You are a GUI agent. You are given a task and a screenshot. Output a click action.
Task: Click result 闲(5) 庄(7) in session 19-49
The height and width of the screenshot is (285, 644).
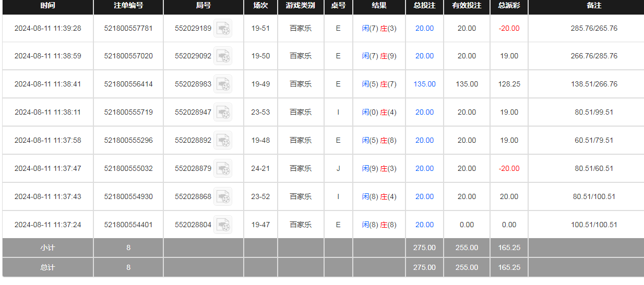coord(379,84)
